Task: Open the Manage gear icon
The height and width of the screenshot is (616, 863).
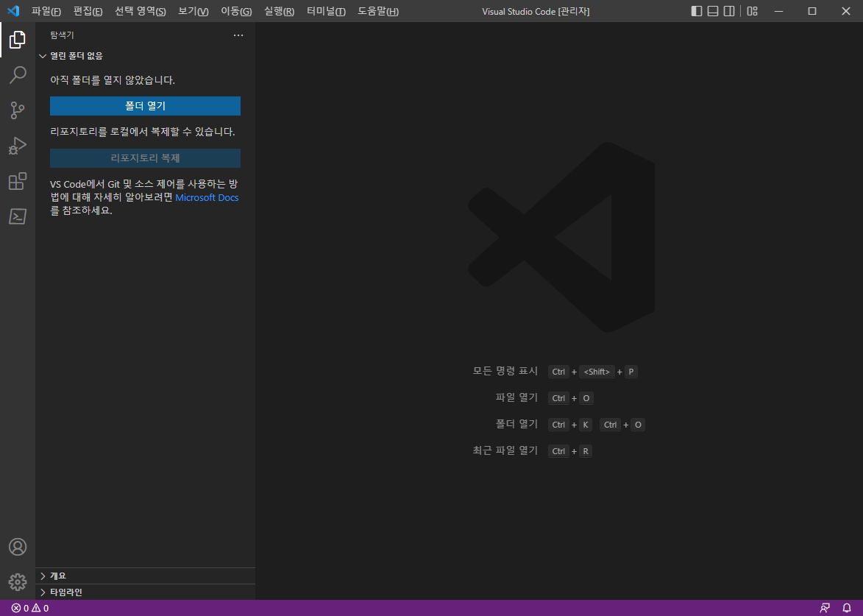Action: coord(18,582)
